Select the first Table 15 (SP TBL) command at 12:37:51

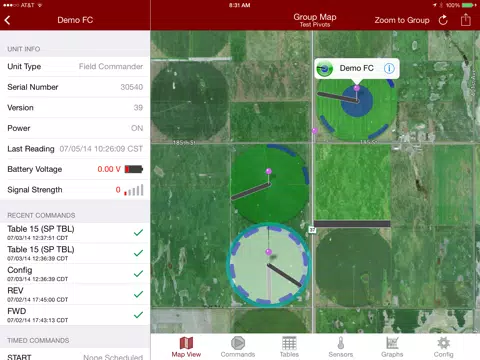tap(75, 233)
